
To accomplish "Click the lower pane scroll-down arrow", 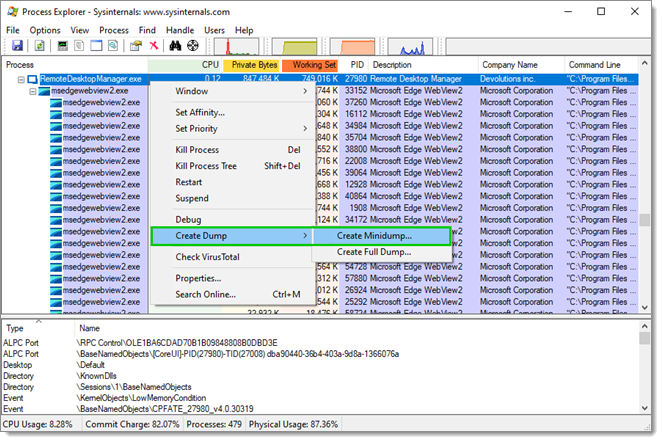I will (x=644, y=408).
